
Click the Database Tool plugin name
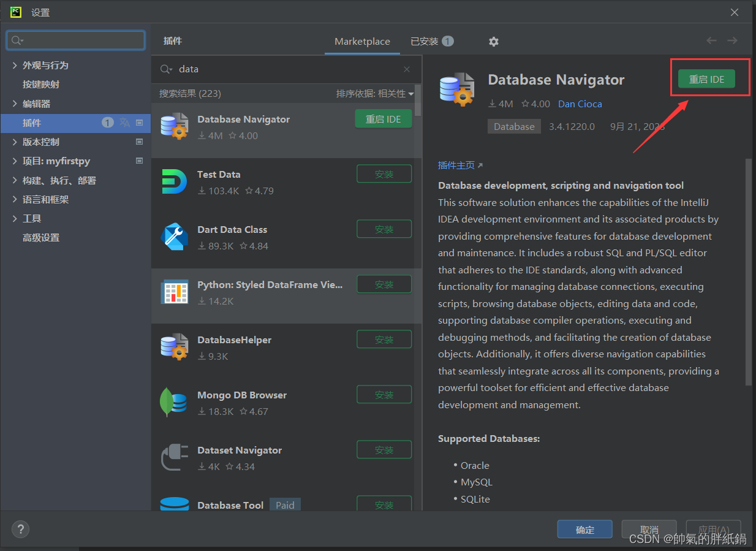point(230,505)
